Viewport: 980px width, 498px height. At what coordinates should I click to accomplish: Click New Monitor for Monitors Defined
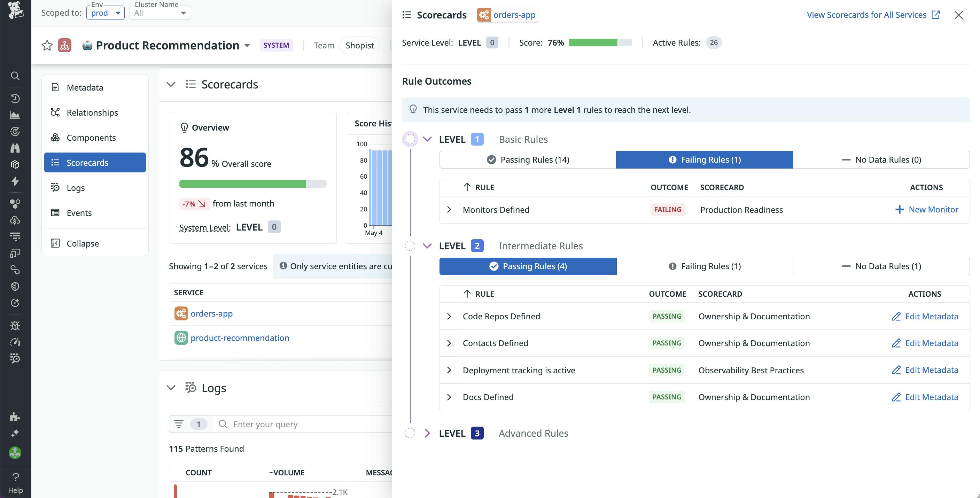click(927, 209)
